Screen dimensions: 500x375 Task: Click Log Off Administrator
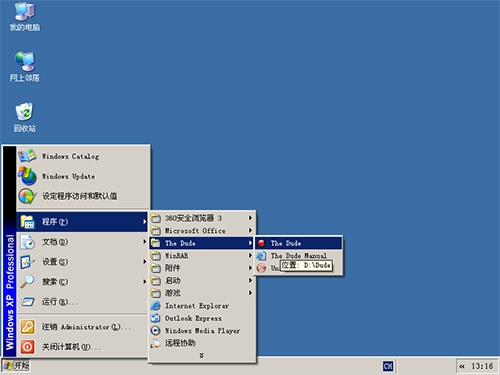[x=82, y=327]
